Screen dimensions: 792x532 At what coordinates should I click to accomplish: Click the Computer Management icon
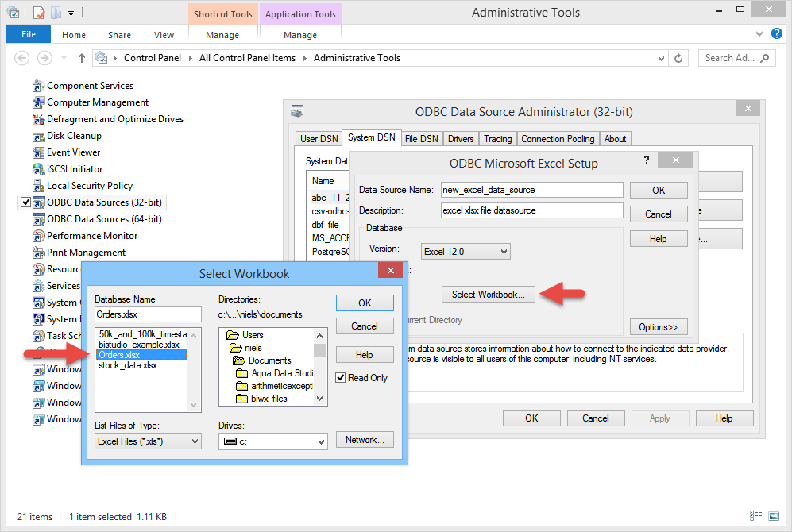point(38,103)
